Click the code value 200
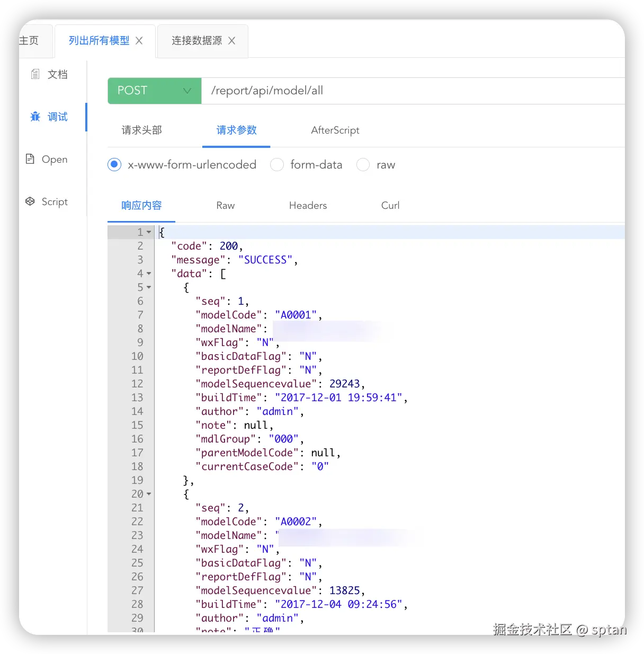 tap(229, 246)
